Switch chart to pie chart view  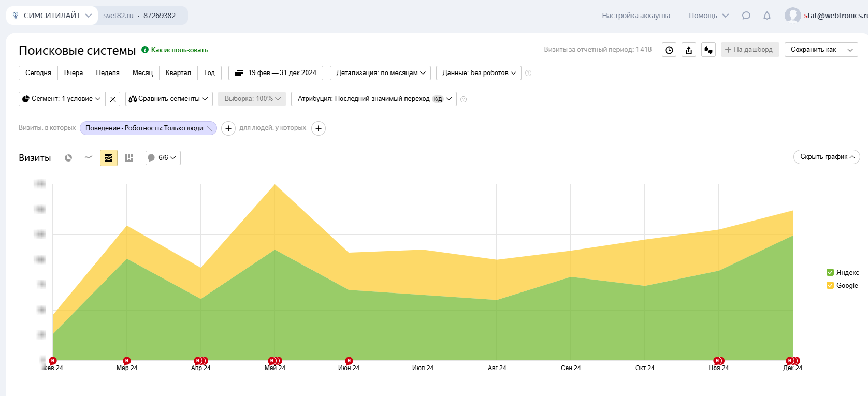(68, 158)
